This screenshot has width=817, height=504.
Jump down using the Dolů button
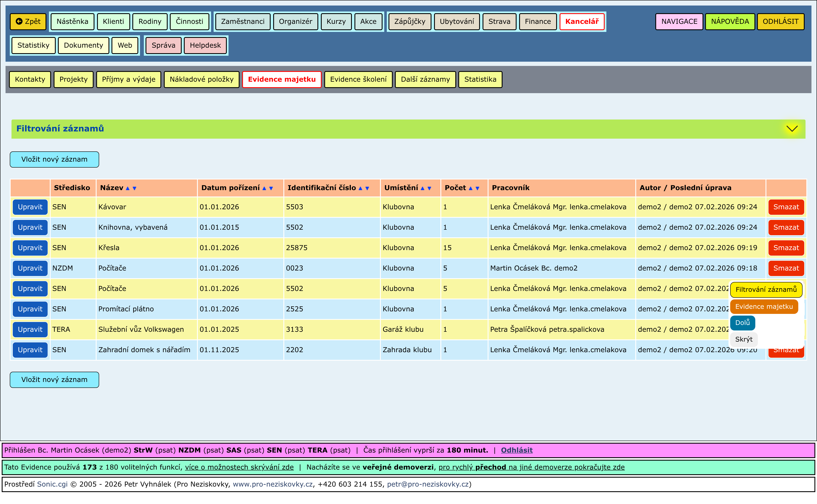coord(742,323)
